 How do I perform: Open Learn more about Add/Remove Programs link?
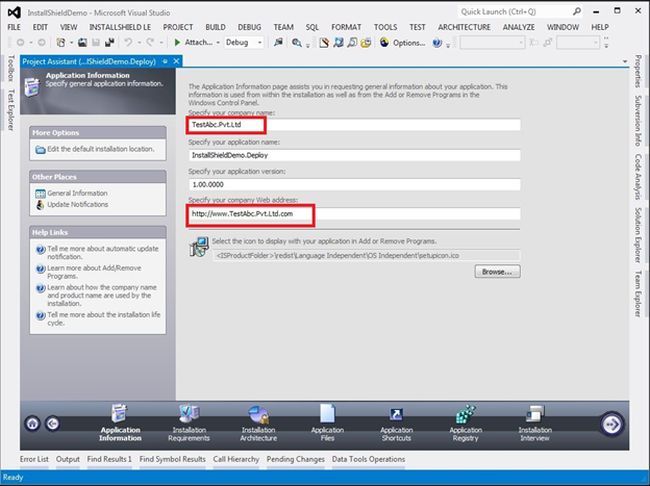click(94, 272)
